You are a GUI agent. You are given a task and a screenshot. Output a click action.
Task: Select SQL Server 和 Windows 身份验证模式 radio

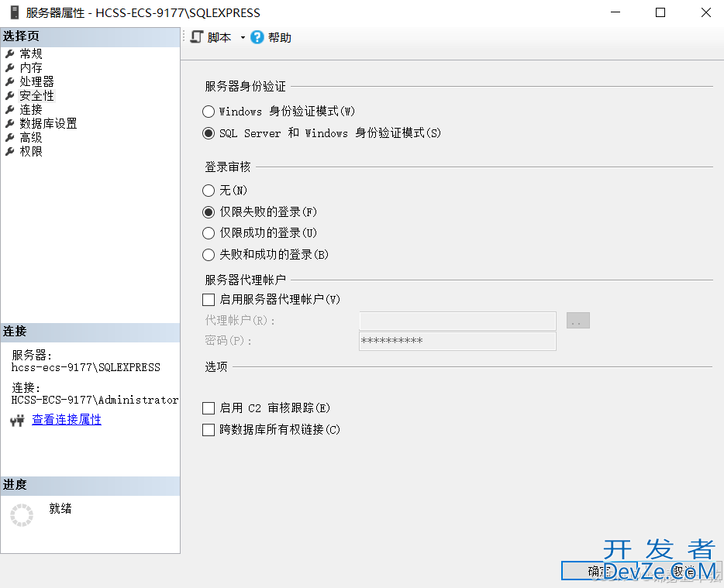pyautogui.click(x=209, y=133)
